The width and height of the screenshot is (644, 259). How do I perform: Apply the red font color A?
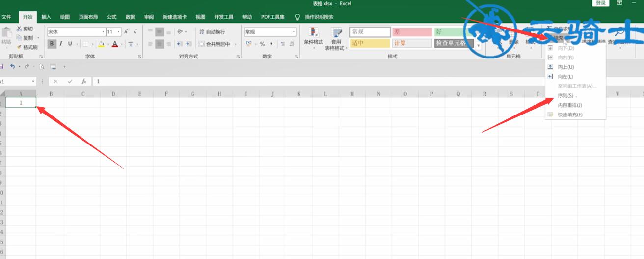tap(115, 44)
